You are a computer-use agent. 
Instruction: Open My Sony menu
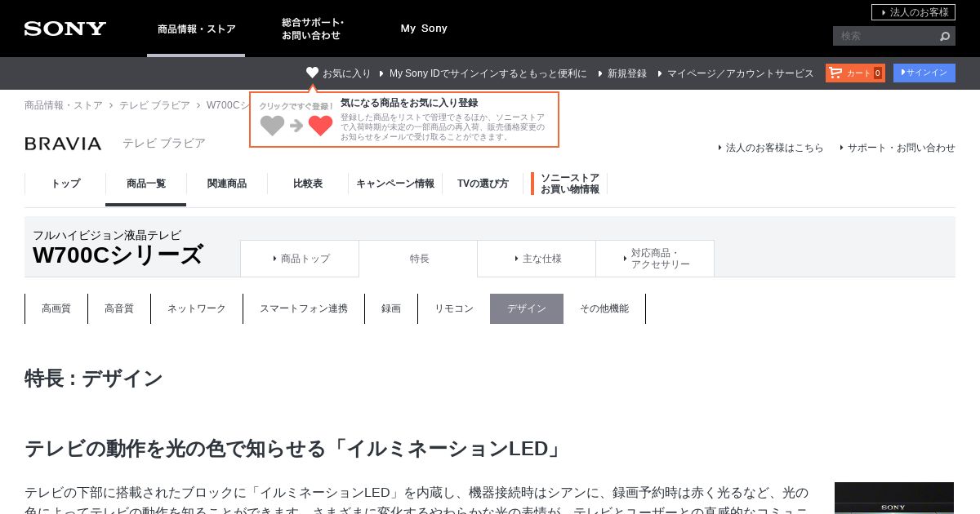[424, 29]
